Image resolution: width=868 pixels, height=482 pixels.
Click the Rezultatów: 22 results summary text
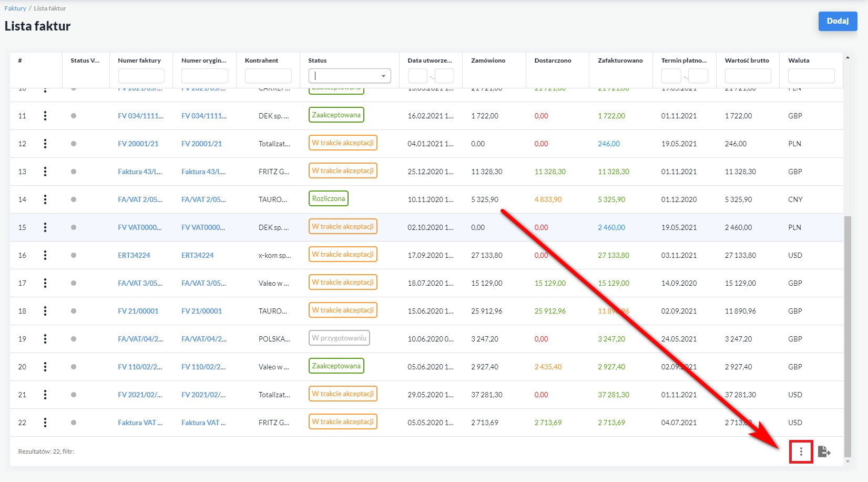pos(46,451)
